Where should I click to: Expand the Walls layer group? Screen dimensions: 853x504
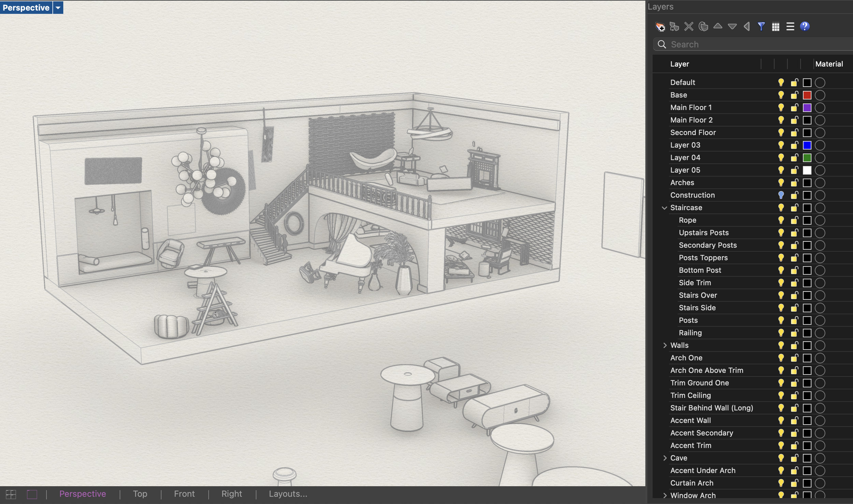[x=665, y=345]
